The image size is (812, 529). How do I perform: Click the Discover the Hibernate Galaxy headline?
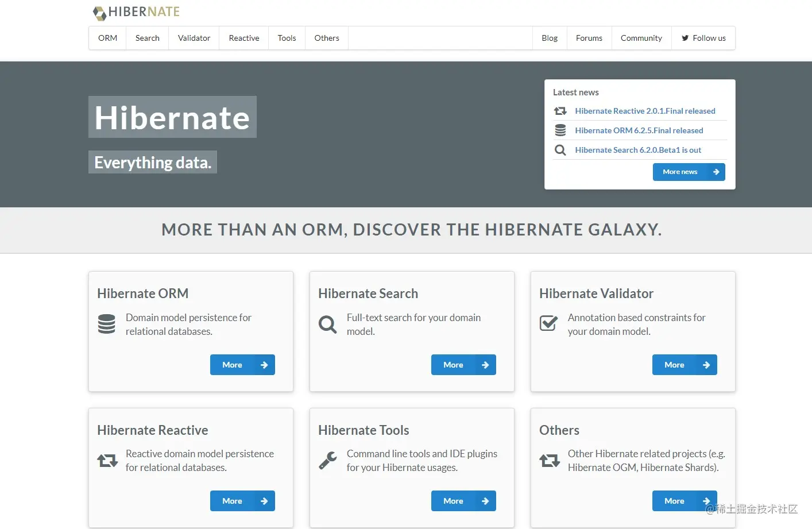(412, 230)
